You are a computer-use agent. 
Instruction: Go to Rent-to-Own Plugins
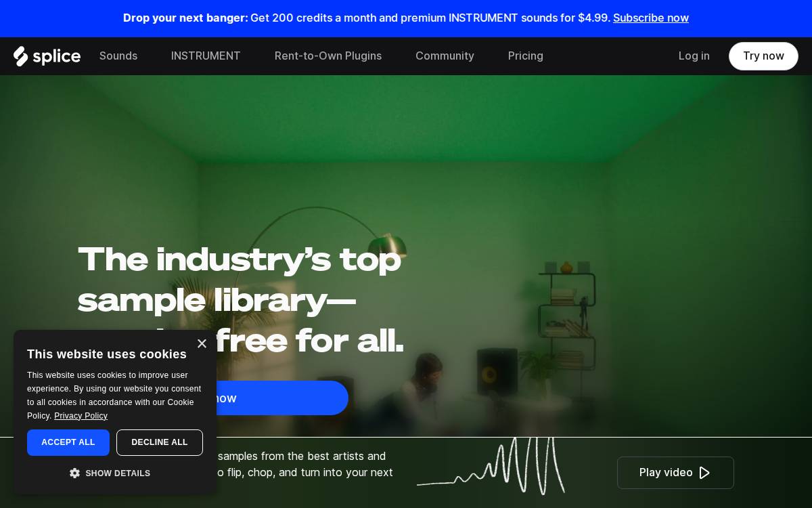point(328,56)
